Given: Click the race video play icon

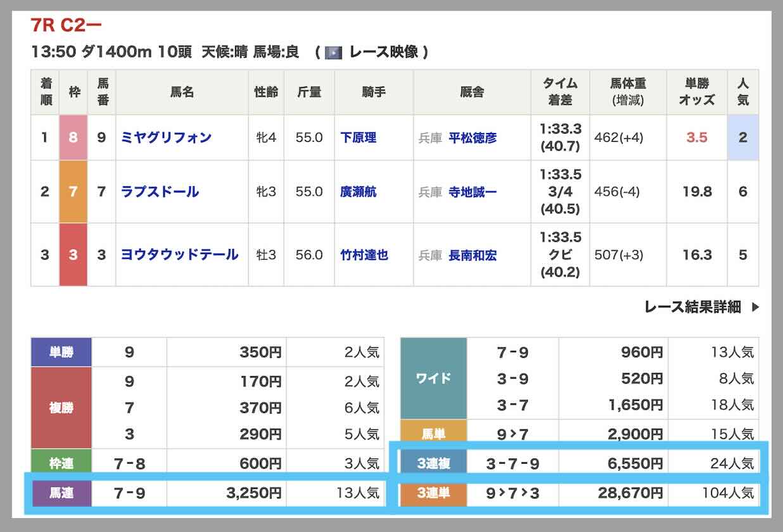Looking at the screenshot, I should click(x=333, y=53).
